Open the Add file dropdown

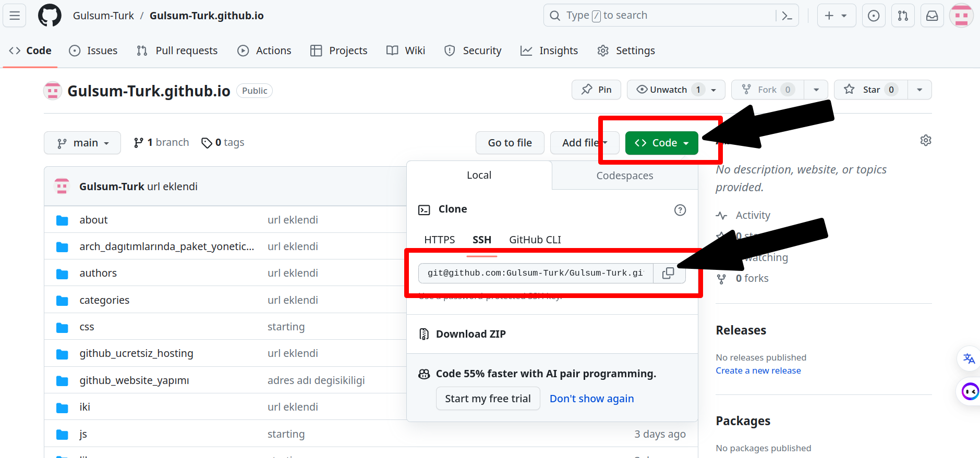coord(585,143)
